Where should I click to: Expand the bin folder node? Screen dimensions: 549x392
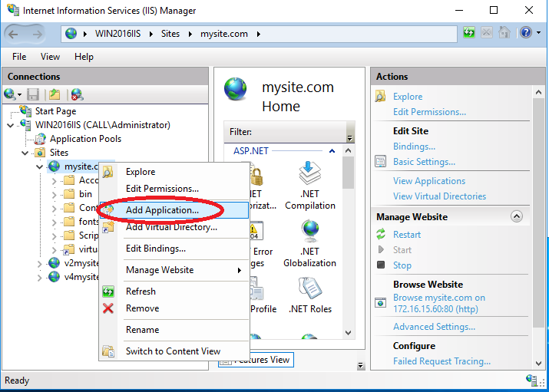(x=55, y=194)
